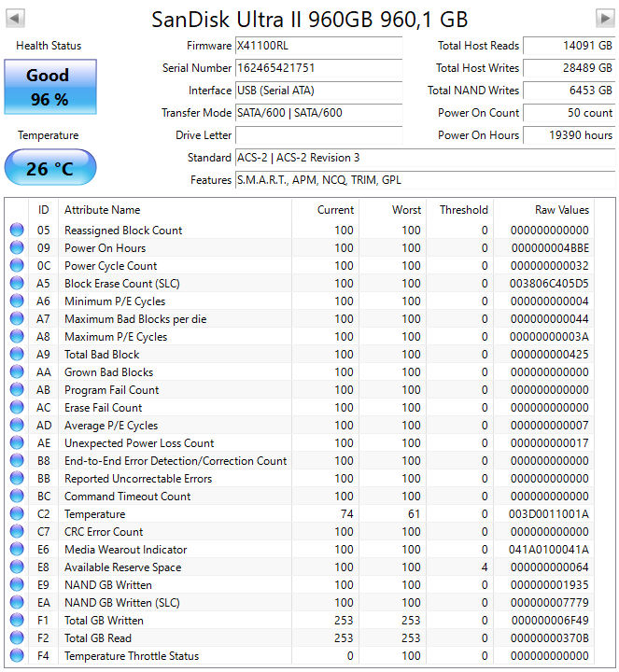Click Power On Hours value 19390 hours

click(x=570, y=135)
